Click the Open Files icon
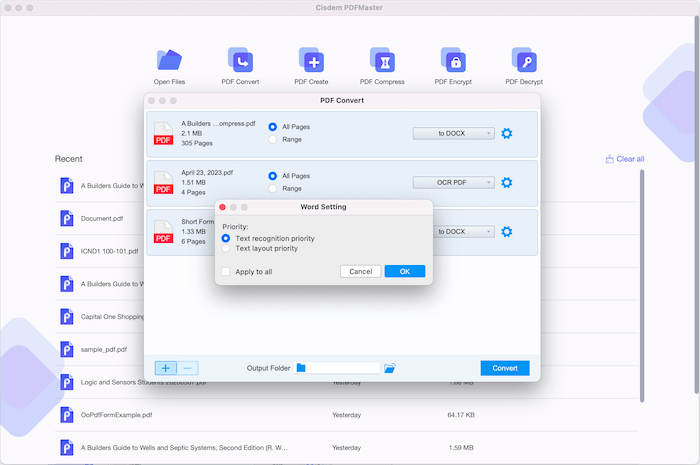Screen dimensions: 700x465 pos(169,60)
